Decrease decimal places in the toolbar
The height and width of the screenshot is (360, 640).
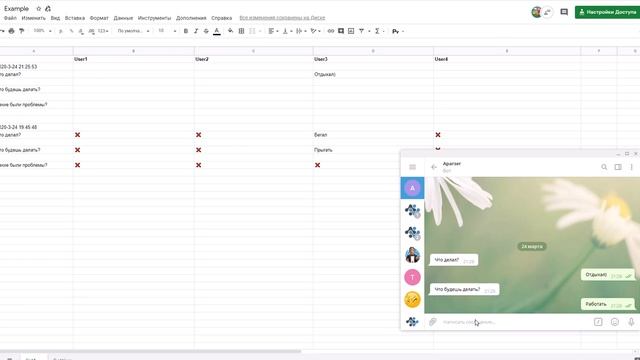click(81, 31)
